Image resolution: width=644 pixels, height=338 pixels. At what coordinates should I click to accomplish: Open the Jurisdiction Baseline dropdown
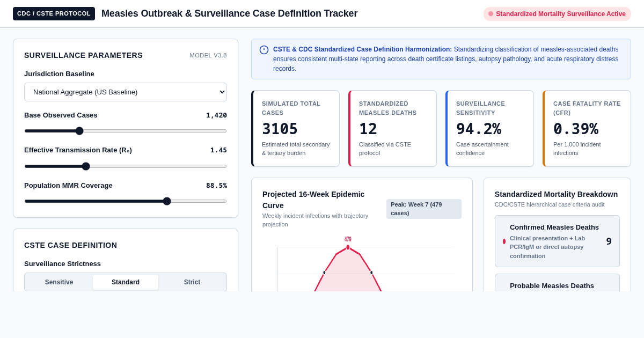click(126, 92)
